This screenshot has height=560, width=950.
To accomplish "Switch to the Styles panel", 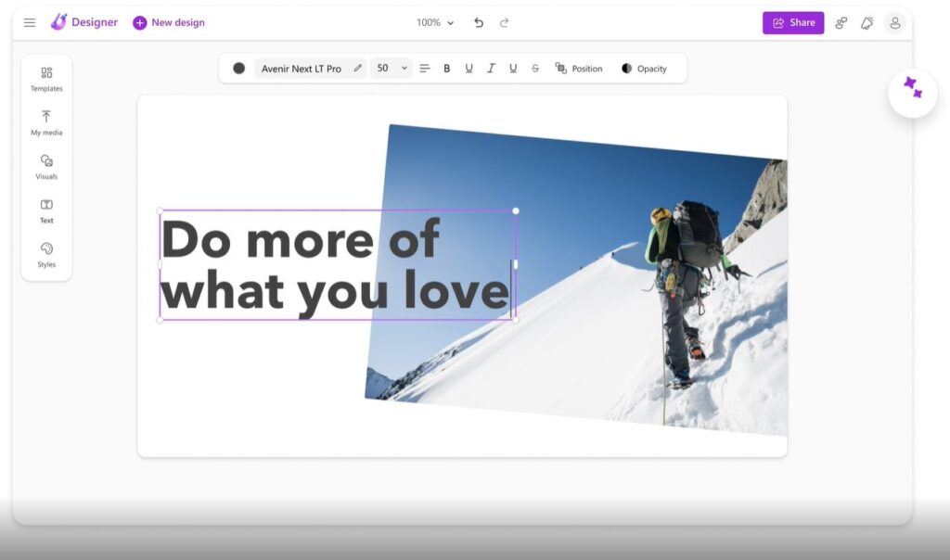I will (45, 254).
